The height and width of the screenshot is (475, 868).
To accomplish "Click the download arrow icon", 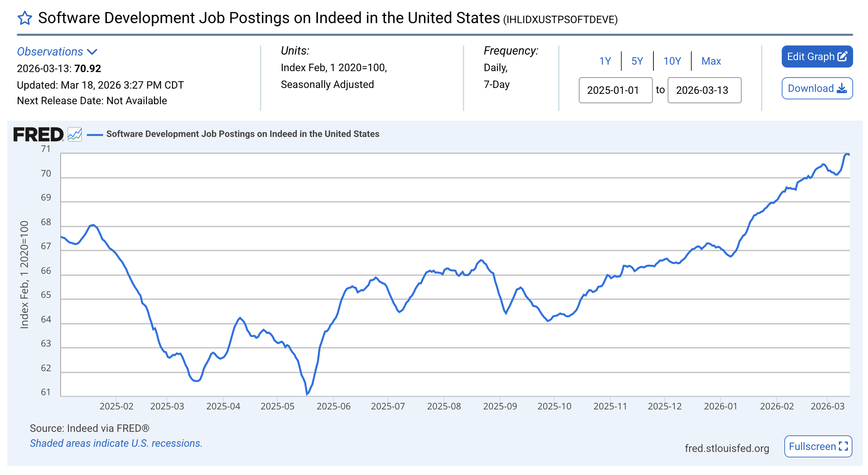I will coord(842,89).
